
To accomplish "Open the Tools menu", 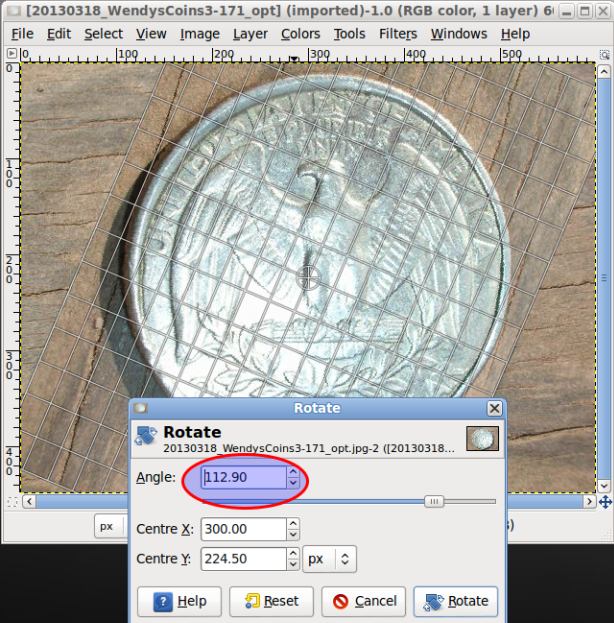I will 349,34.
